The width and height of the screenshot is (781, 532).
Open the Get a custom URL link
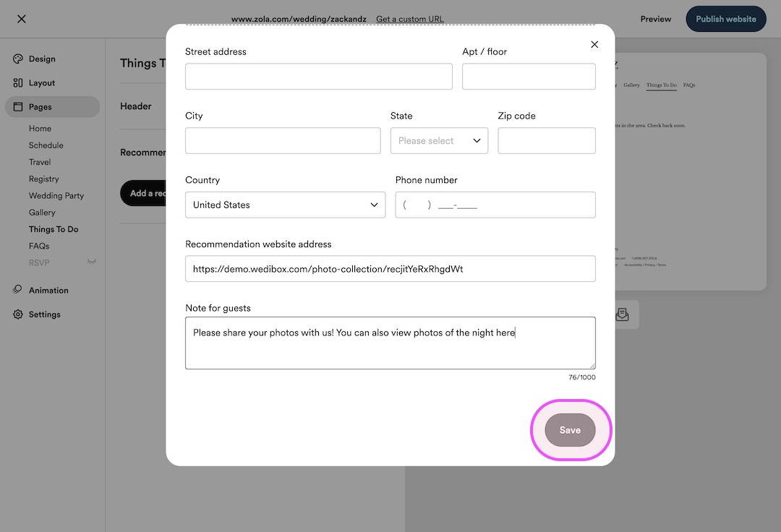coord(409,19)
